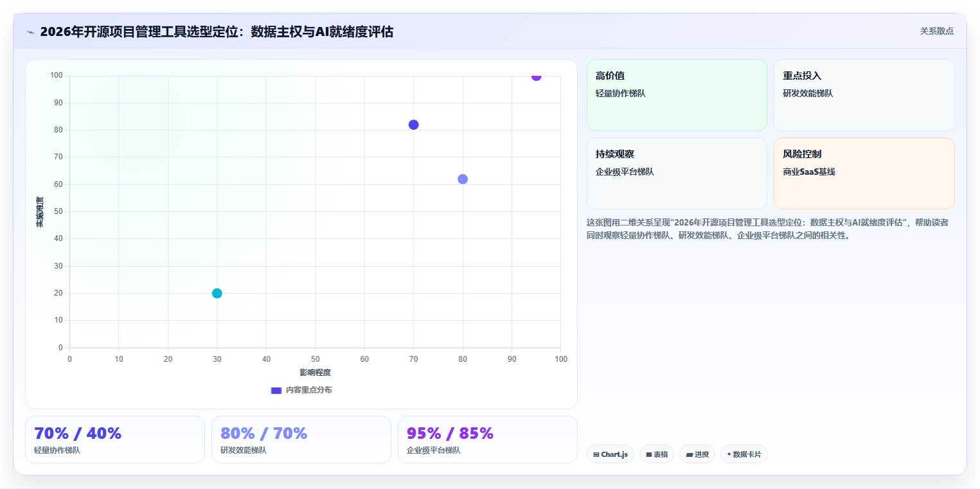The height and width of the screenshot is (489, 980).
Task: Open the 高价值 quadrant card
Action: point(677,95)
